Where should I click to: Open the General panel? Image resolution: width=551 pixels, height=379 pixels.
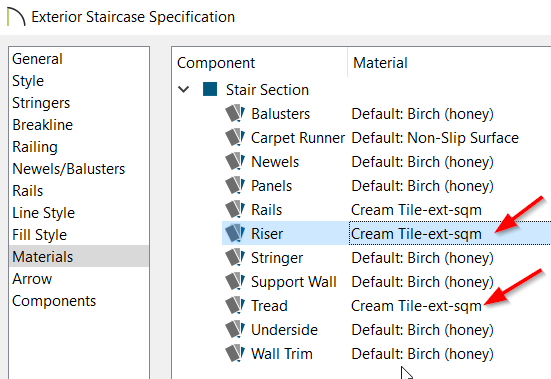pos(37,59)
